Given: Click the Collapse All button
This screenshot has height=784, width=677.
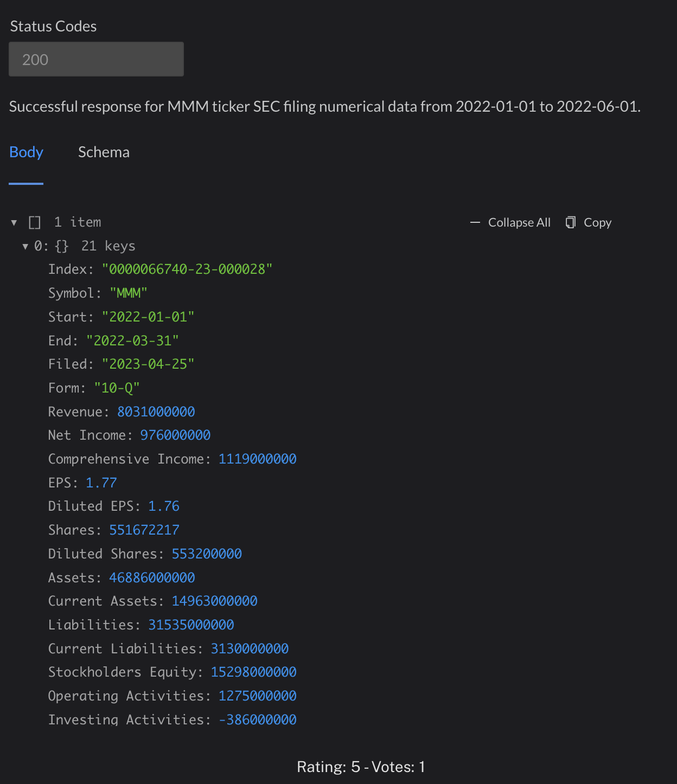Looking at the screenshot, I should 519,222.
